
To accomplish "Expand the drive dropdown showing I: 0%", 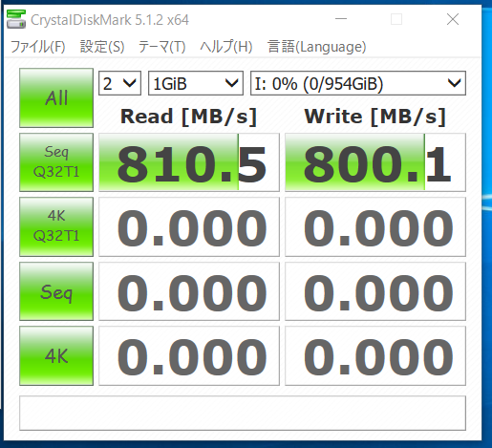I will coord(358,83).
